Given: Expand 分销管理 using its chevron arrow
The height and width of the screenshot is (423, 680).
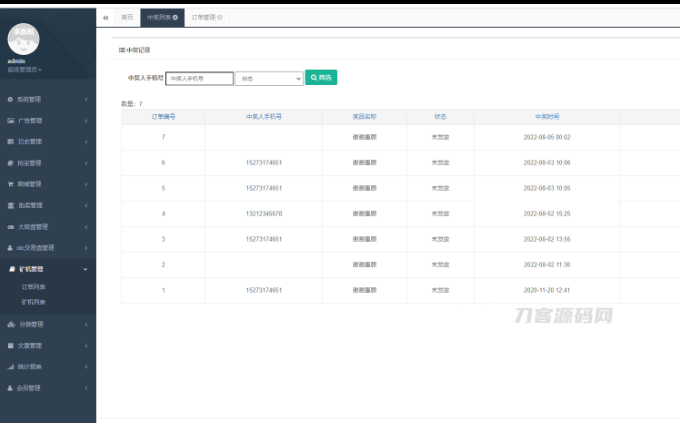Looking at the screenshot, I should coord(86,325).
